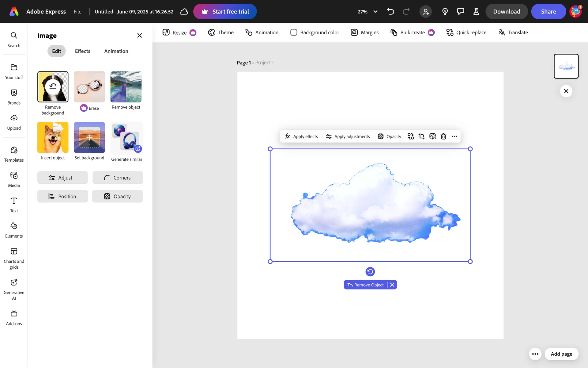588x368 pixels.
Task: Click the Download button
Action: tap(506, 12)
